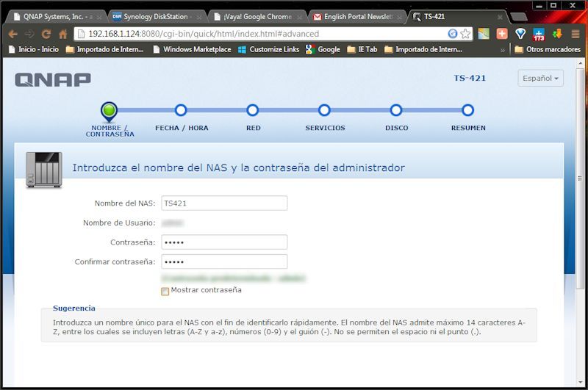Click the browser forward arrow
This screenshot has height=390, width=588.
29,34
